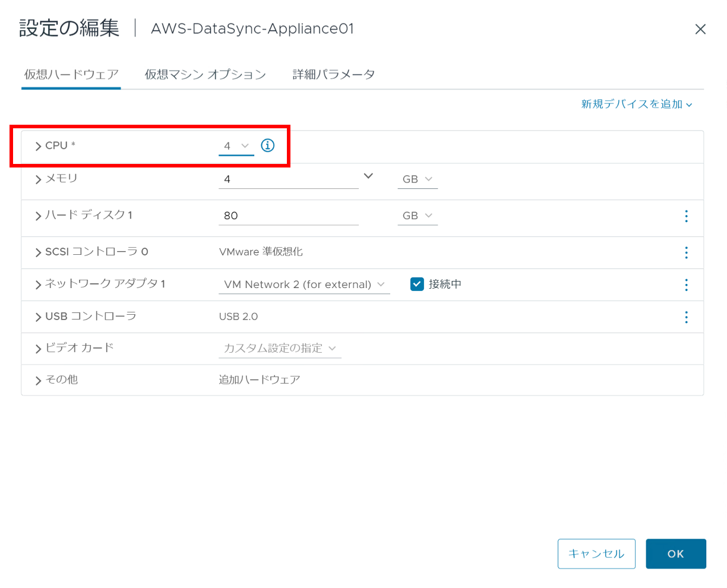727x588 pixels.
Task: Expand the ネットワーク アダプタ 1 row
Action: pos(39,285)
